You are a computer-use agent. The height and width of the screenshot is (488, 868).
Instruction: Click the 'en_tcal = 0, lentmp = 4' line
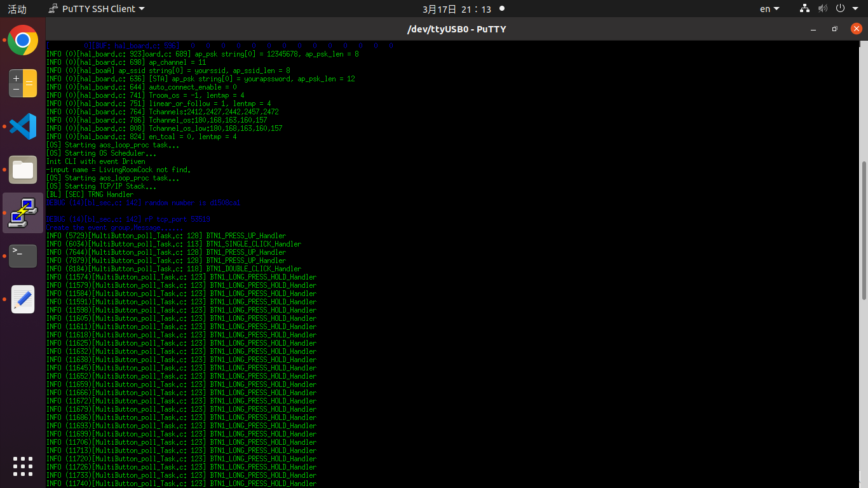[x=141, y=137]
